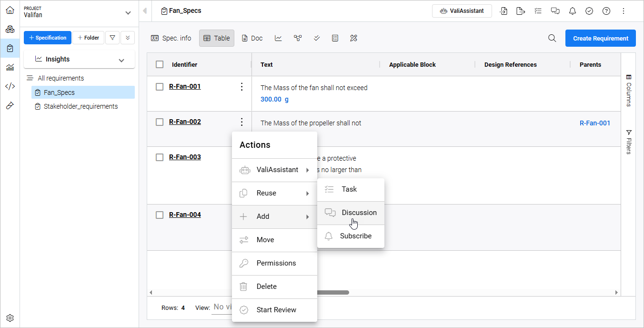Tick the R-Fan-001 row checkbox
The image size is (644, 328).
(x=160, y=87)
